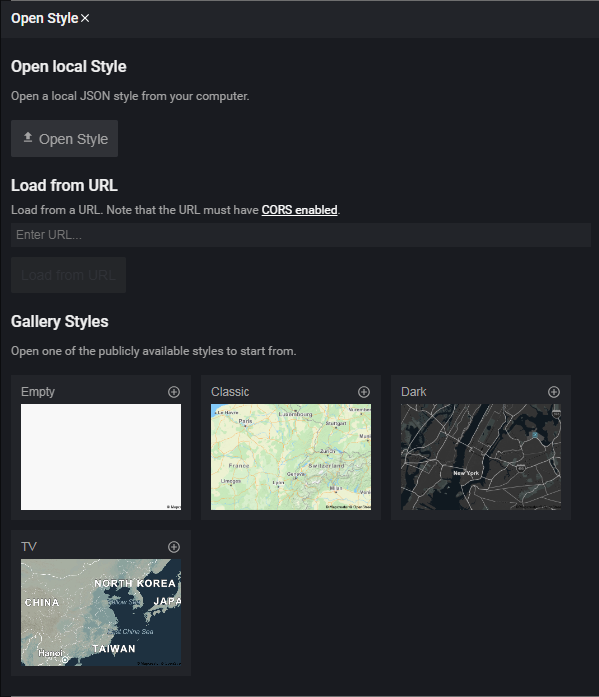The height and width of the screenshot is (697, 599).
Task: Select the TV map style thumbnail
Action: (x=101, y=613)
